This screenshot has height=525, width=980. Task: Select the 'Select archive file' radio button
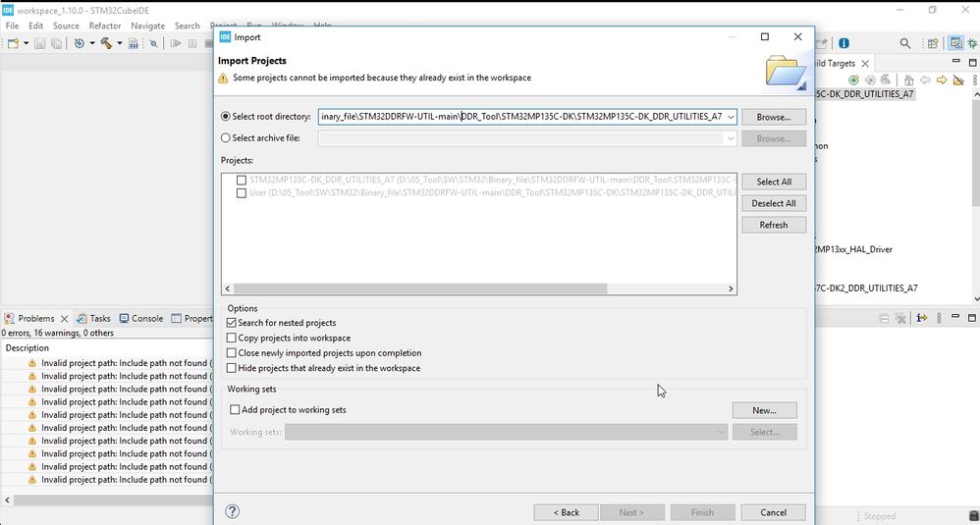226,138
